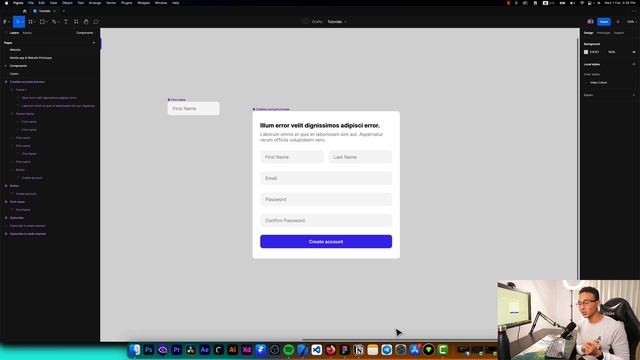Open the Pen tool options dropdown arrow
This screenshot has width=640, height=360.
(x=58, y=22)
